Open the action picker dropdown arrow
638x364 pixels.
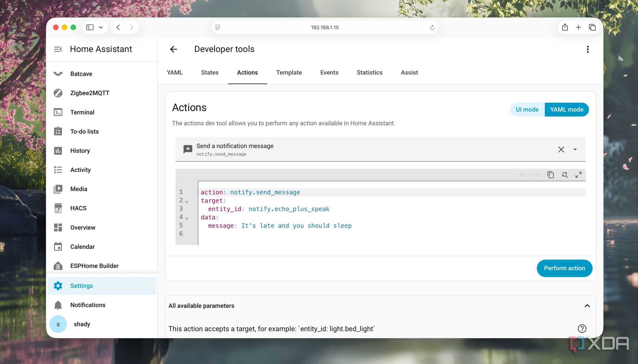(x=575, y=149)
